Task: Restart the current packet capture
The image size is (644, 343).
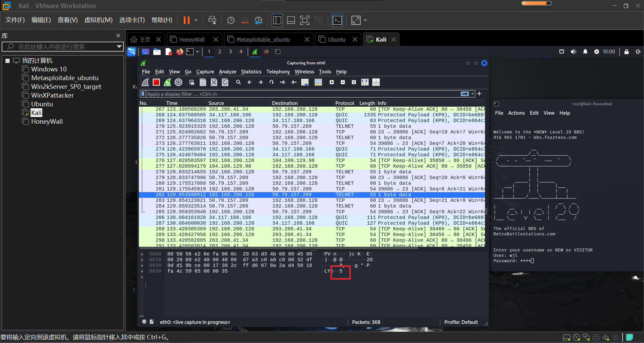Action: pyautogui.click(x=167, y=82)
